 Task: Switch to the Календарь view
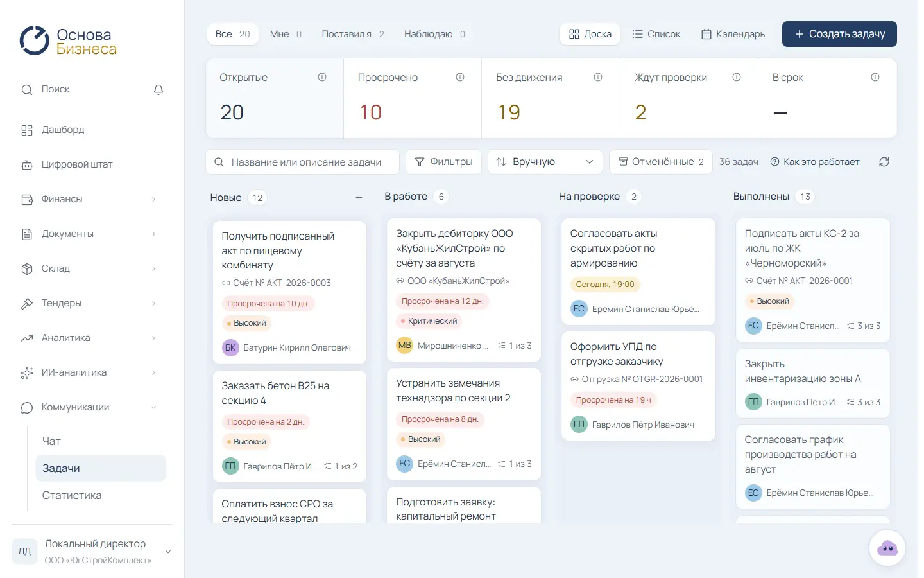pos(733,34)
